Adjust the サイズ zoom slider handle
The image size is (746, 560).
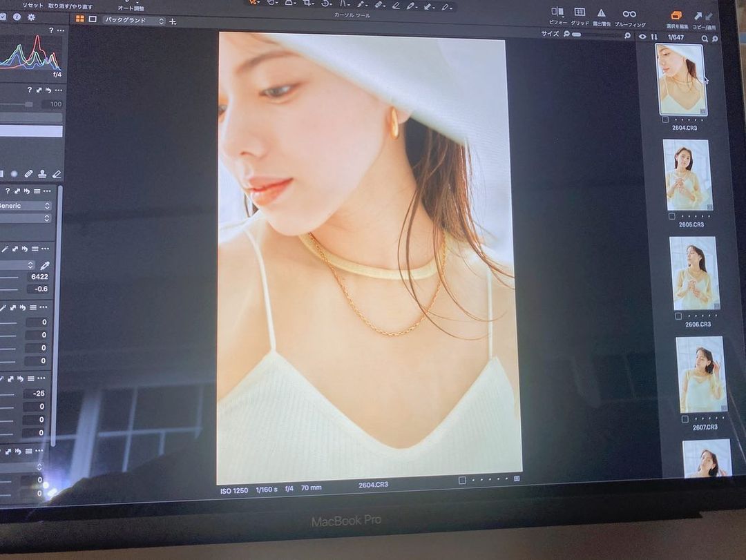(577, 35)
